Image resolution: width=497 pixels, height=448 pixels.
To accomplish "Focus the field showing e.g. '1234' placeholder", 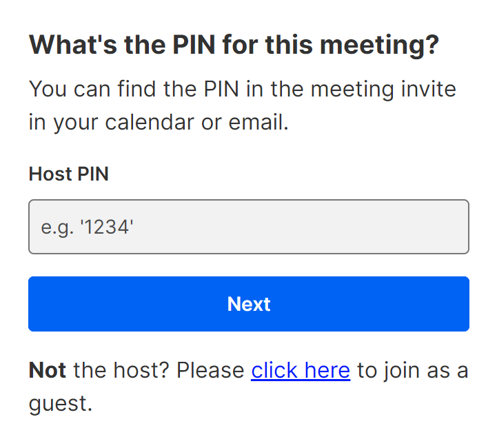I will [248, 227].
